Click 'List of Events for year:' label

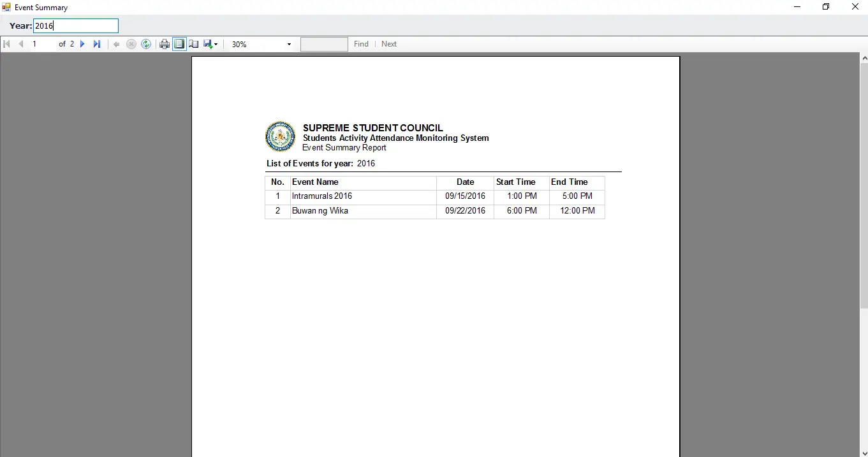(310, 164)
